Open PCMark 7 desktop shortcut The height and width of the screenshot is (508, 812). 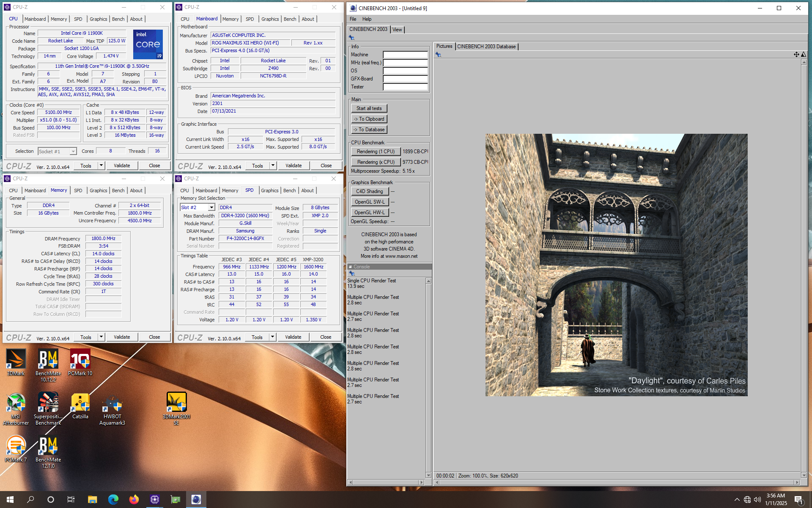16,449
